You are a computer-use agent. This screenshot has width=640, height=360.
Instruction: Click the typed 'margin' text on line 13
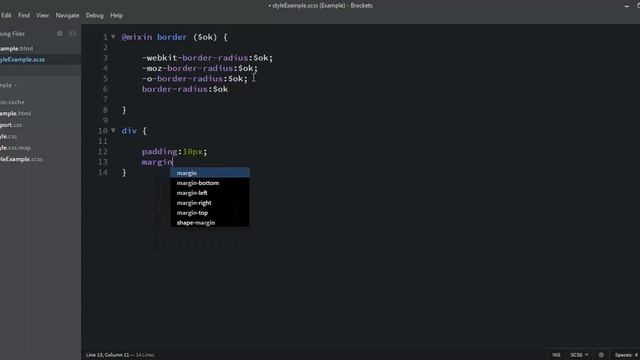click(x=157, y=162)
